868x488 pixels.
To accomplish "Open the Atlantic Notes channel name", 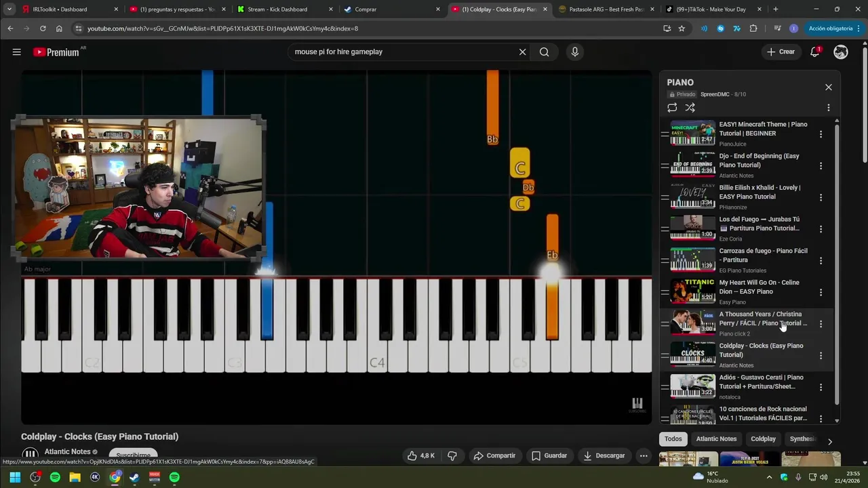I will tap(67, 451).
